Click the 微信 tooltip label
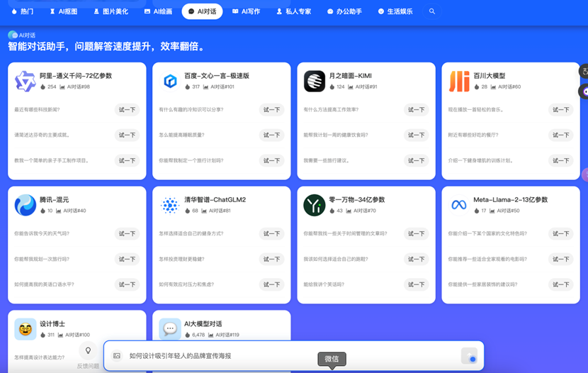The height and width of the screenshot is (373, 588). [332, 359]
